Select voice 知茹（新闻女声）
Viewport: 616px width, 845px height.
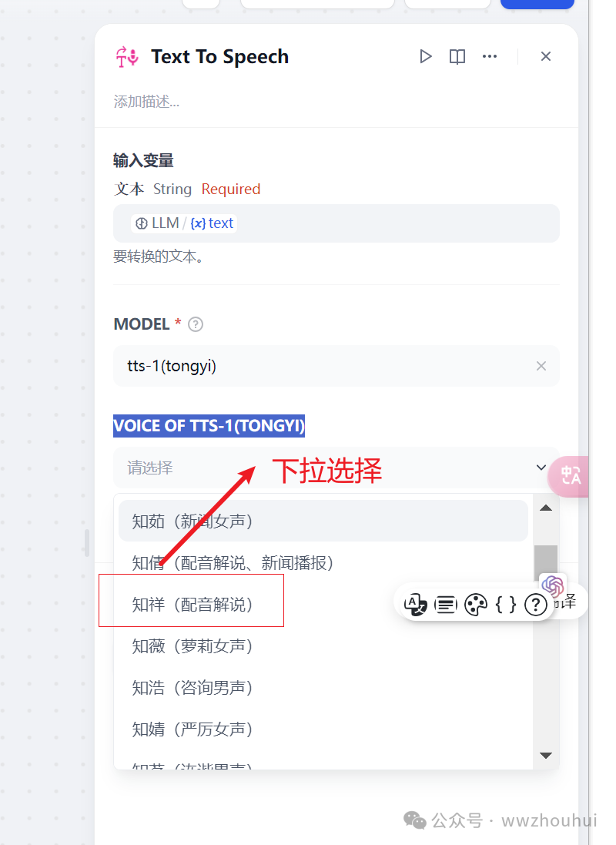[x=323, y=521]
